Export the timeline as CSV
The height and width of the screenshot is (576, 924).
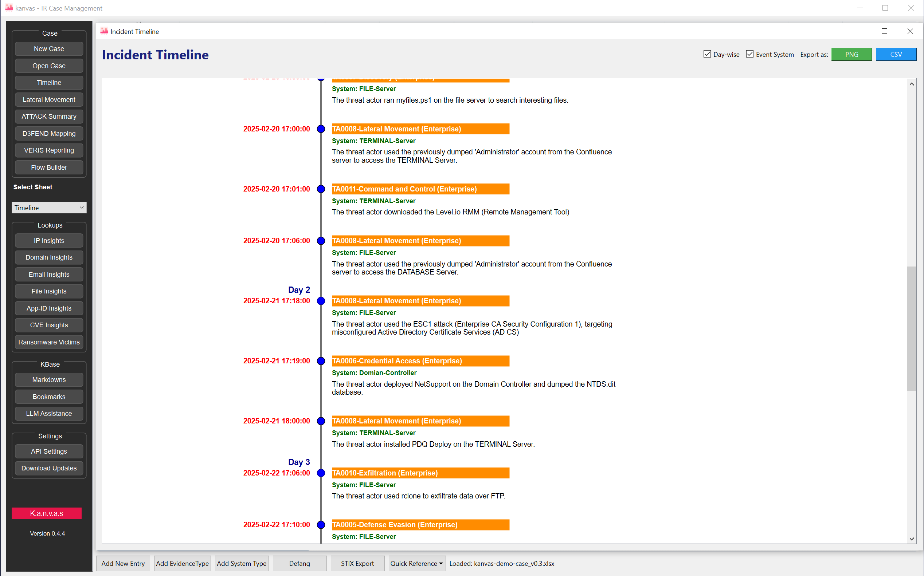click(896, 54)
